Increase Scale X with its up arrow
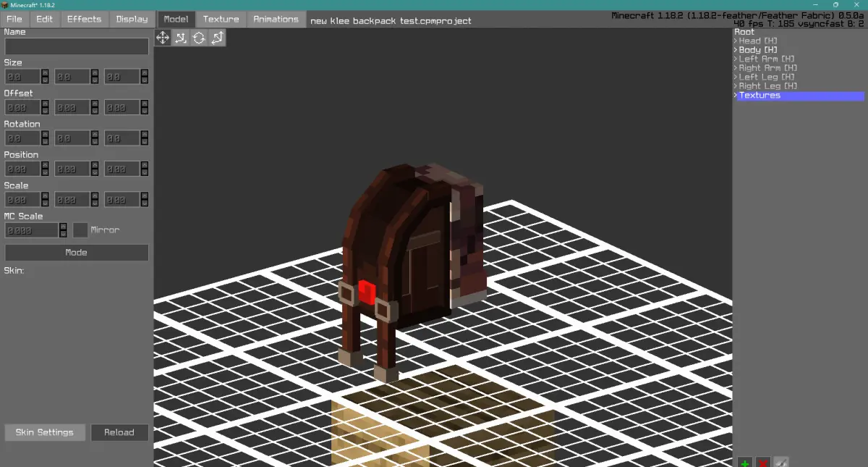 click(x=45, y=196)
